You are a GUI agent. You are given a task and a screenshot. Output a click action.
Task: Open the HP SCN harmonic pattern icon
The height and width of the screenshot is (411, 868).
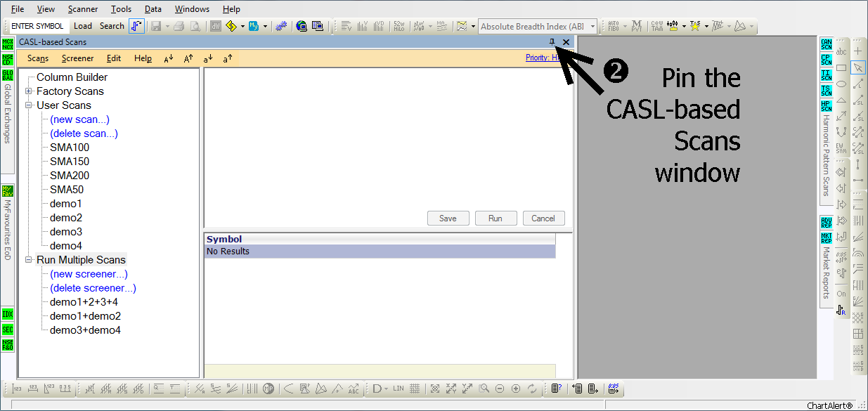point(827,106)
